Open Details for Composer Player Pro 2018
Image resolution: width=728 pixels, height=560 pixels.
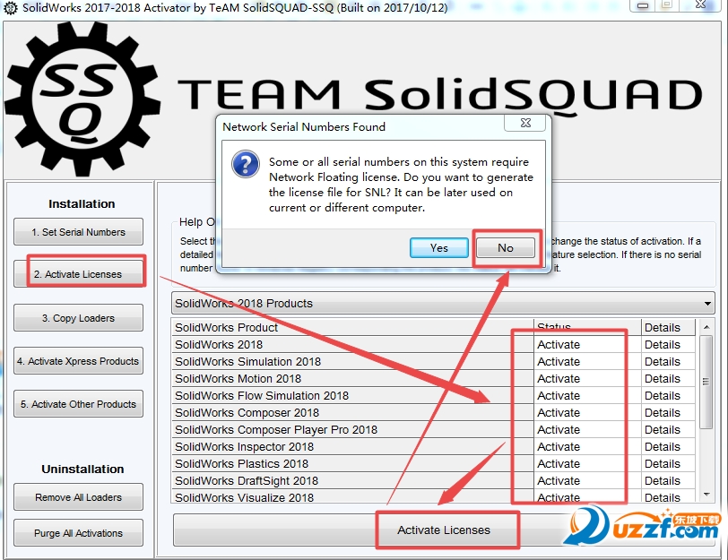click(668, 429)
